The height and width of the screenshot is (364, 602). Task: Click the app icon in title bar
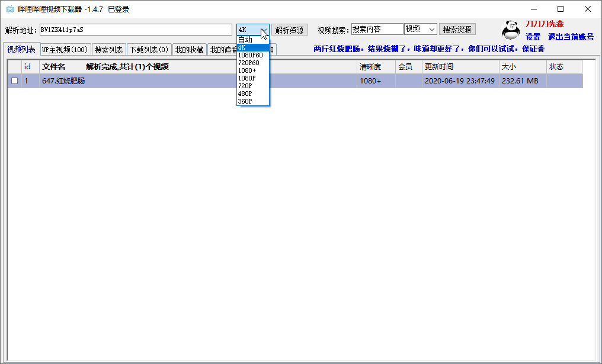[x=9, y=9]
